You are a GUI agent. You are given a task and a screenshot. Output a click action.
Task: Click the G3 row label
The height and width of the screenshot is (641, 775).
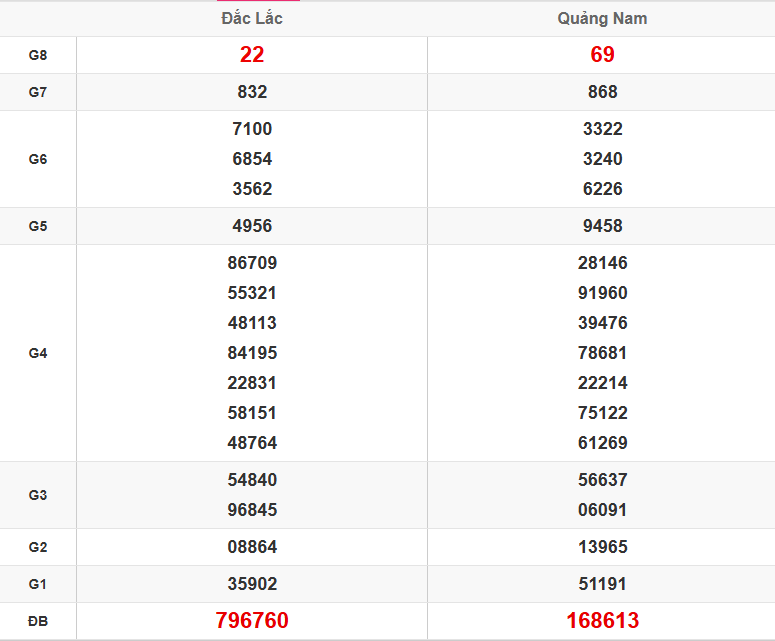pos(38,495)
